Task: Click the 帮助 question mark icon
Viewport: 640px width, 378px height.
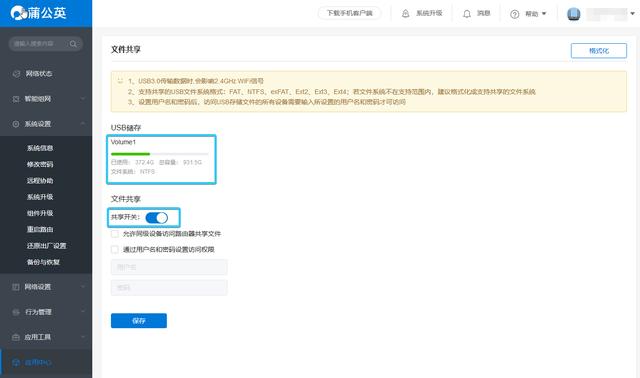Action: click(x=515, y=14)
